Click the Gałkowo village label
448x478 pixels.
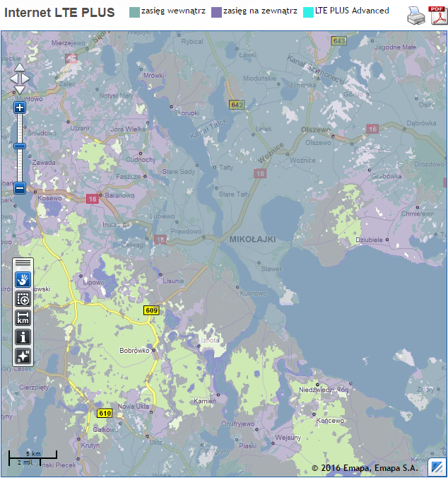click(105, 430)
